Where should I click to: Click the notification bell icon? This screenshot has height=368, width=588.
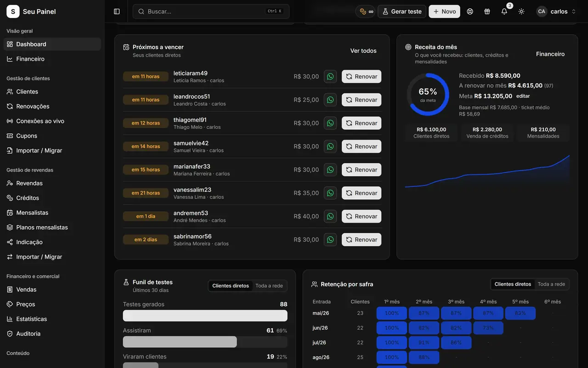(x=504, y=11)
